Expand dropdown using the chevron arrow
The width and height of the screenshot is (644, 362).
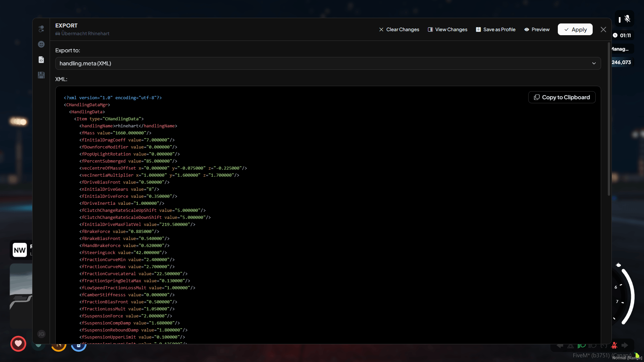pos(594,63)
